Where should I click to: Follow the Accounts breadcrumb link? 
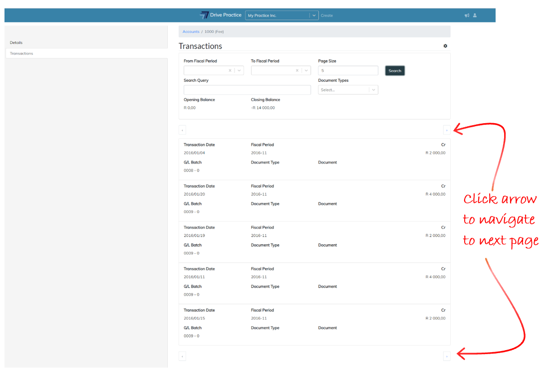(191, 32)
